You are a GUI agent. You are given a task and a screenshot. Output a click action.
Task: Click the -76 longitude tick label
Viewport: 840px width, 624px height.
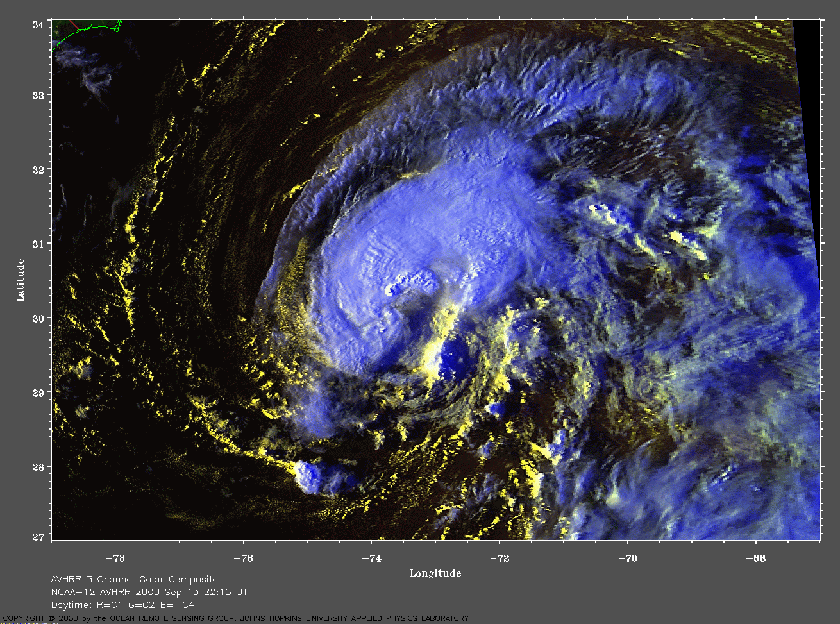pyautogui.click(x=244, y=559)
